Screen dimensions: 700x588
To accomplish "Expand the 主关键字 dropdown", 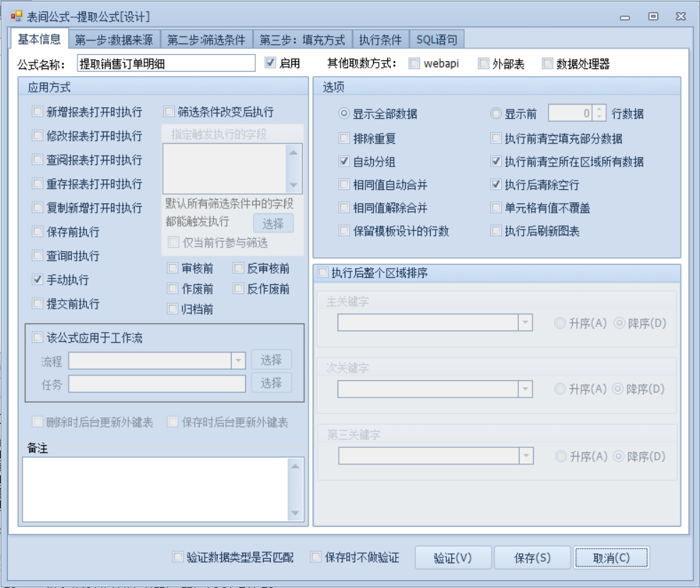I will pos(525,323).
